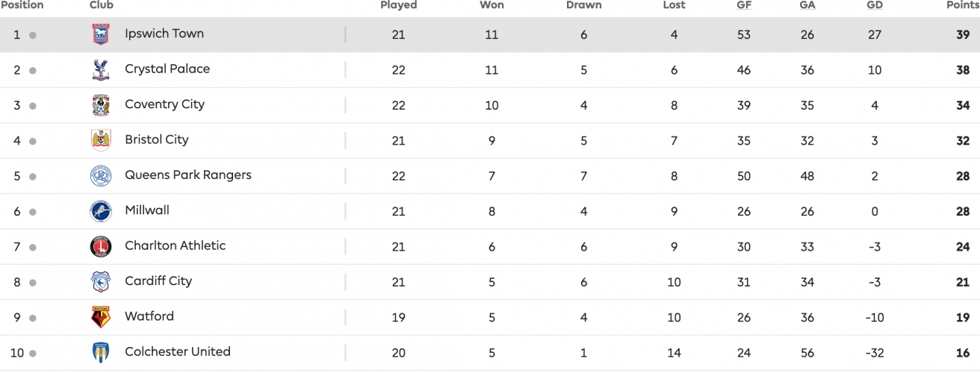
Task: Click position indicator dot beside Watford rank
Action: pos(33,318)
